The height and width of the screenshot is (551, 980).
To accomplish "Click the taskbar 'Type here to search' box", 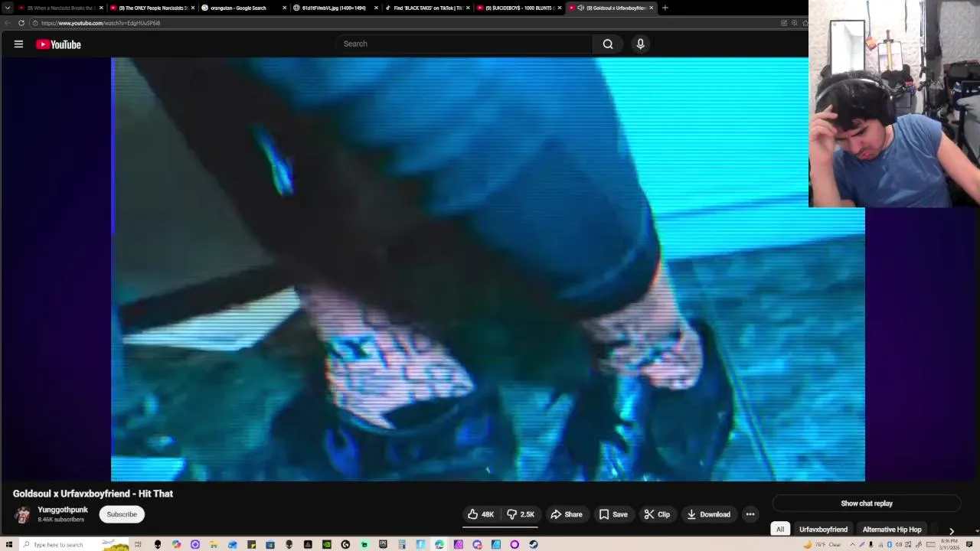I will pyautogui.click(x=73, y=545).
